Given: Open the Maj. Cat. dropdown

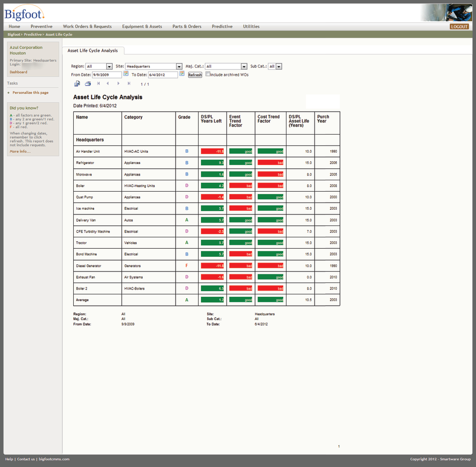Looking at the screenshot, I should (x=244, y=66).
